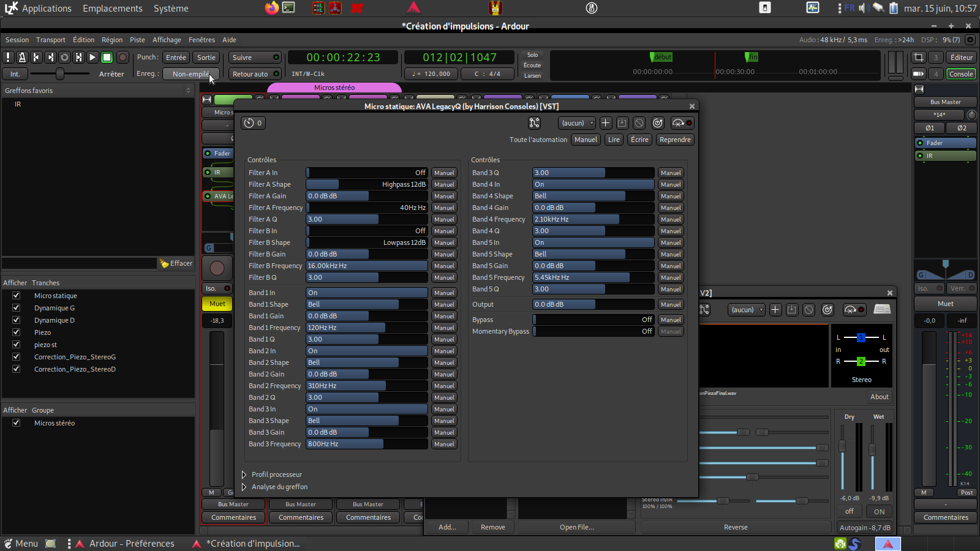This screenshot has height=551, width=980.
Task: Add a preset in the IR plugin window
Action: click(775, 310)
